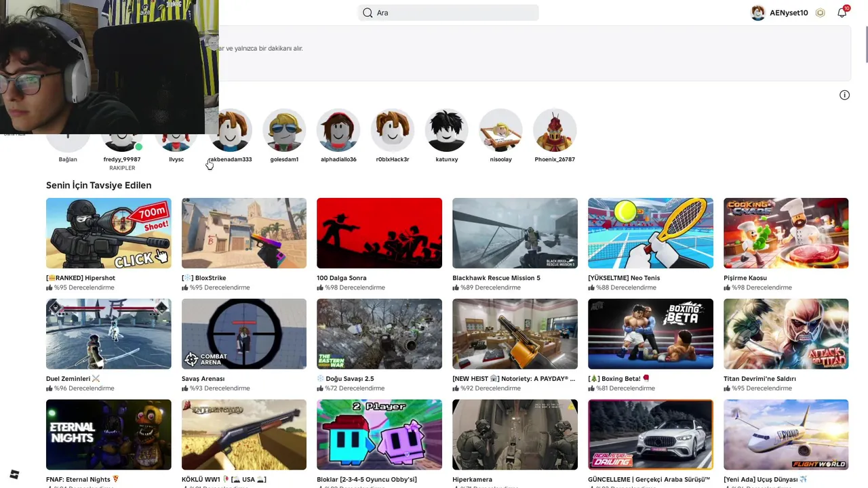Click '[RANKED] Hipershot' title text
The width and height of the screenshot is (868, 488).
pyautogui.click(x=81, y=278)
